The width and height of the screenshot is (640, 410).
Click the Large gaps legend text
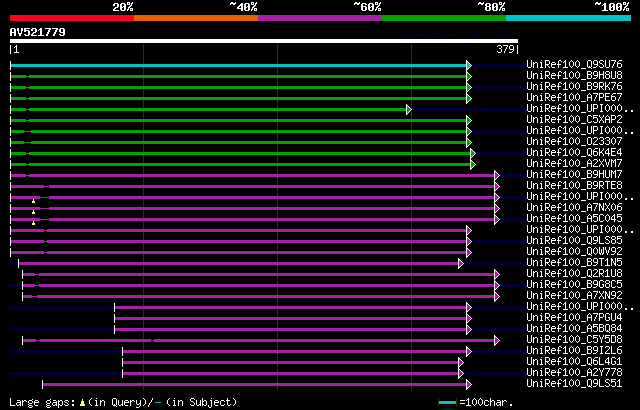[42, 402]
